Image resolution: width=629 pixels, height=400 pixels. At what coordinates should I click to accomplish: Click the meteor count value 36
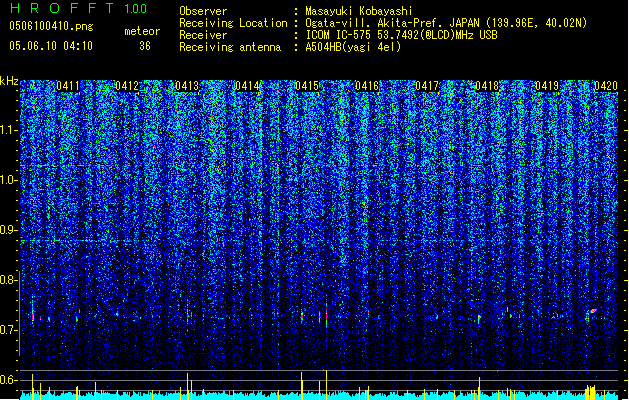[x=145, y=46]
